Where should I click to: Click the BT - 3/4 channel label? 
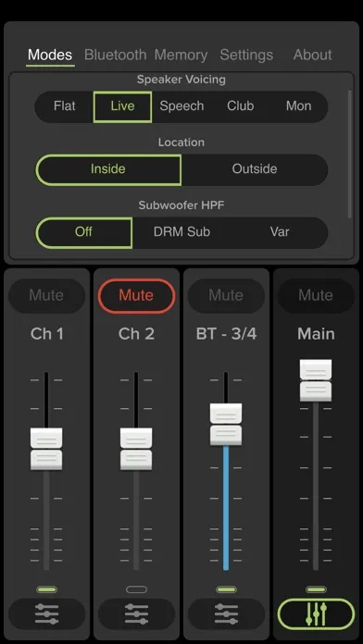pos(227,334)
